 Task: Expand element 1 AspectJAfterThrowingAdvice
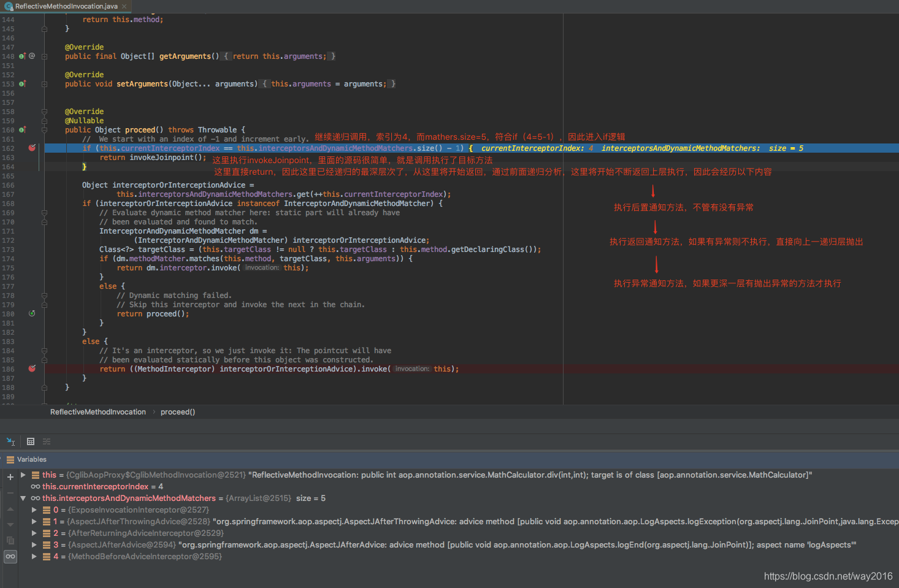34,522
